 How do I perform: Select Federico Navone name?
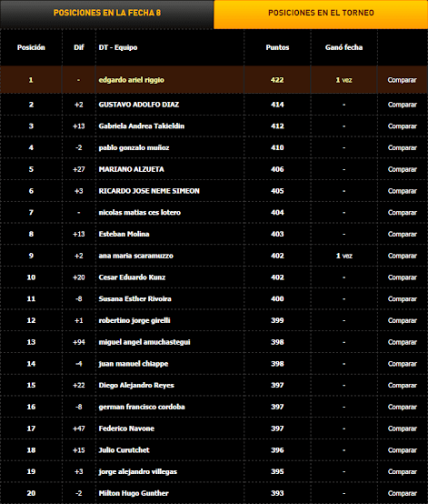coord(126,428)
